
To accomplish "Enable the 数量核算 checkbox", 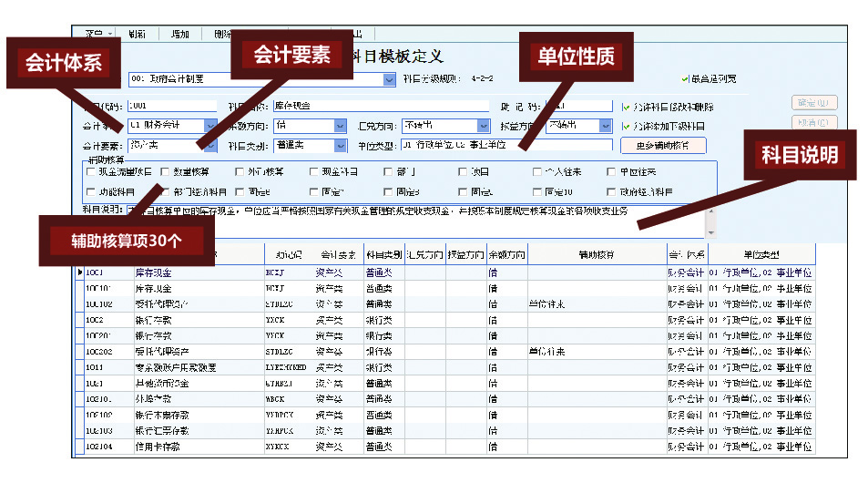I will coord(166,171).
